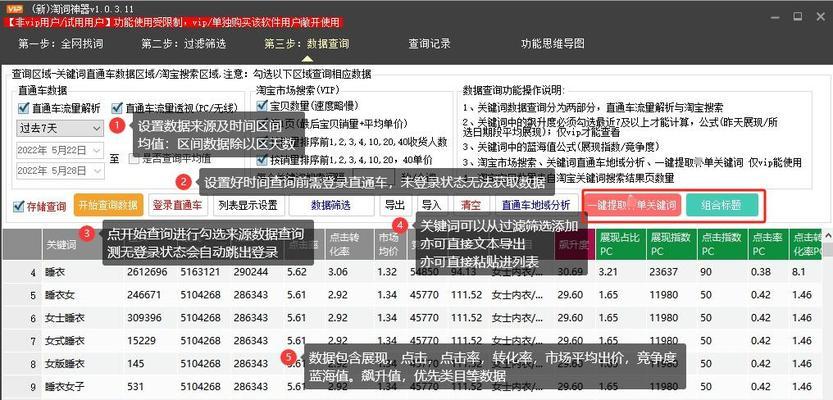Click the green 组合标题 button
Image resolution: width=833 pixels, height=400 pixels.
click(x=722, y=206)
